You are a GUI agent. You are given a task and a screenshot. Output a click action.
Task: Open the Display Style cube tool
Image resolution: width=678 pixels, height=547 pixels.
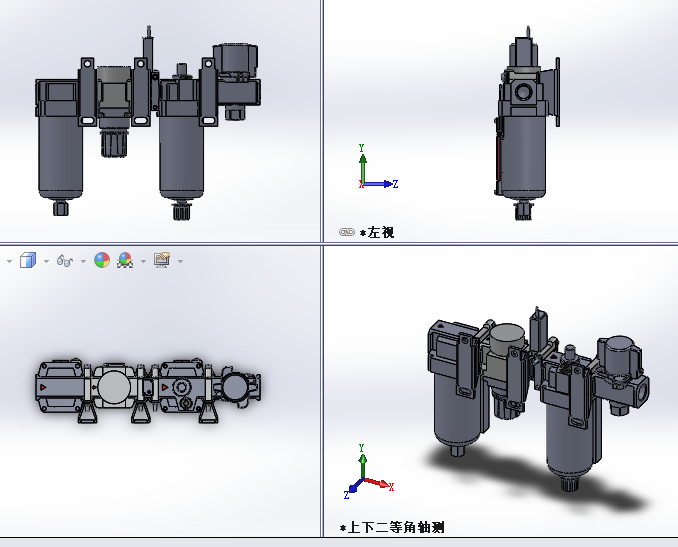point(28,260)
